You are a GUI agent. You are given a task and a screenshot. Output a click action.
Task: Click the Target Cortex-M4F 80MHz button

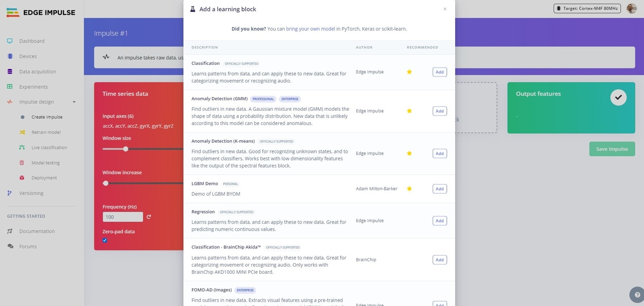click(587, 8)
